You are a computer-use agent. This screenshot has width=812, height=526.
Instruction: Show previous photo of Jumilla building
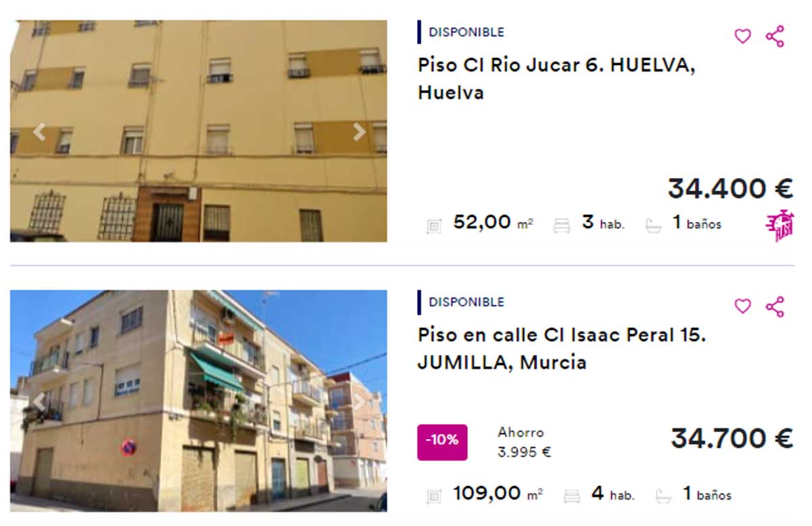(39, 402)
